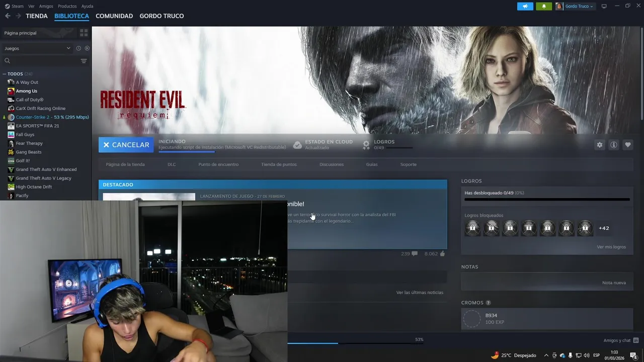Open the Soporte tab
Screen dimensions: 644x362
click(x=408, y=164)
